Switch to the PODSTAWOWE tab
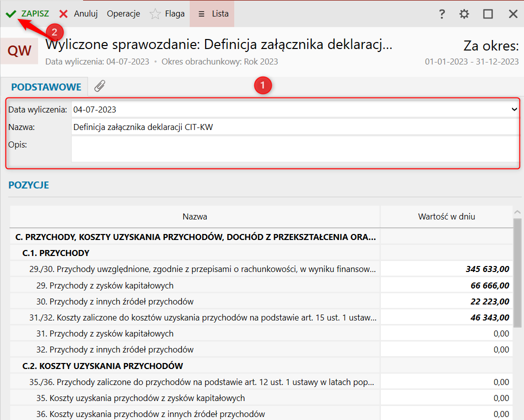The image size is (524, 420). pyautogui.click(x=46, y=87)
